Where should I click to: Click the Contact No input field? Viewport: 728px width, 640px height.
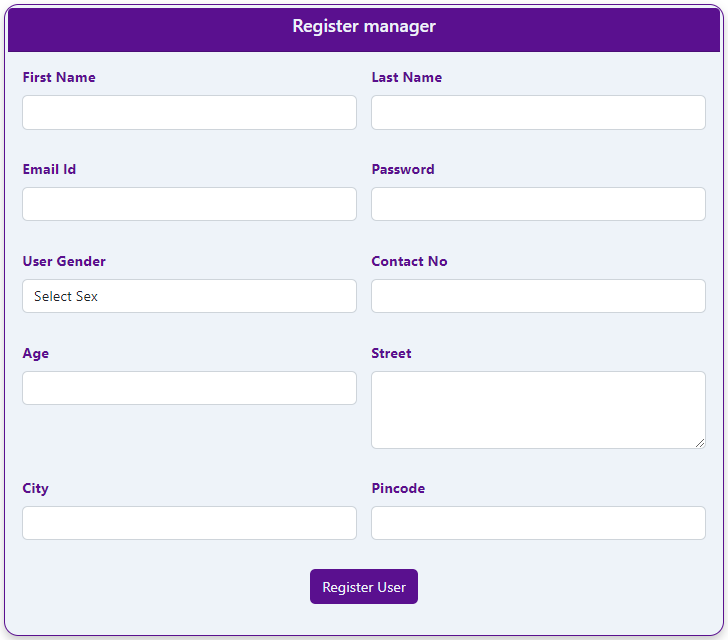click(538, 296)
